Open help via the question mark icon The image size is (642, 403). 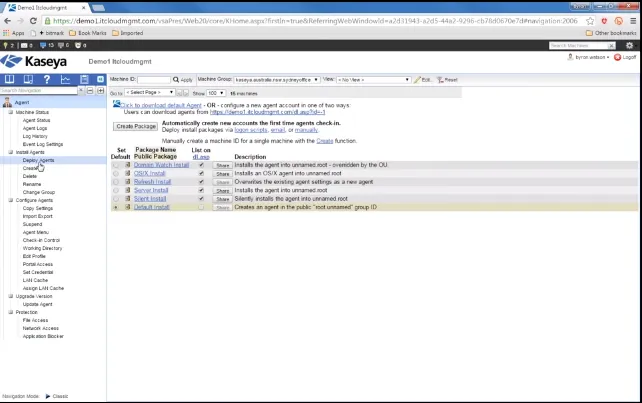[x=47, y=79]
